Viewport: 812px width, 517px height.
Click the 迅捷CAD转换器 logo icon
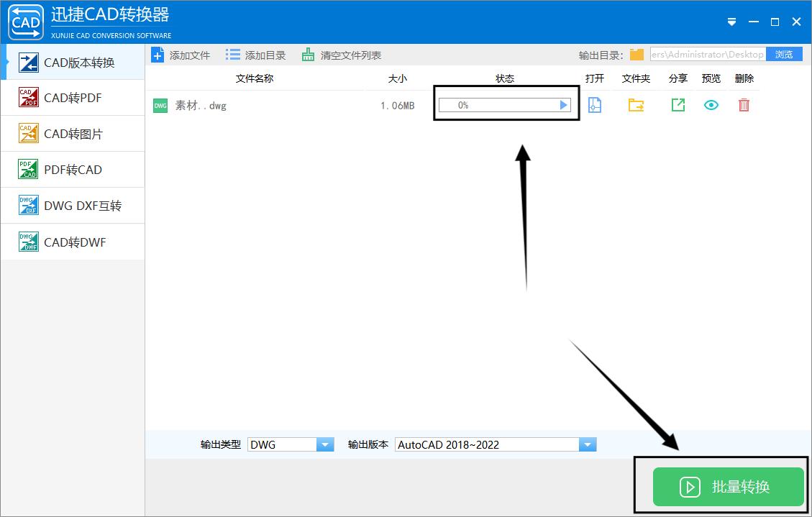[x=26, y=22]
